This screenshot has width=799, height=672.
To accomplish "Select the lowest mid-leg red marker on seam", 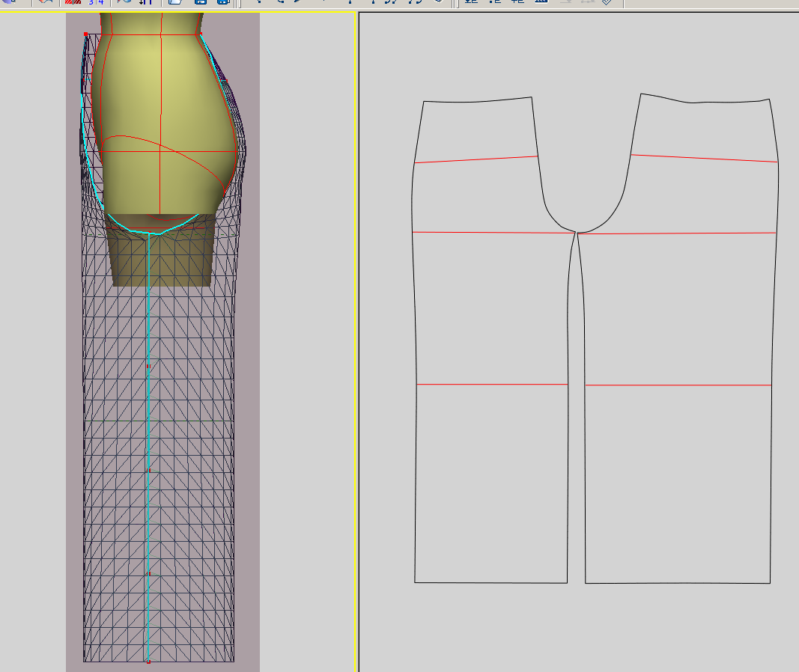I will pyautogui.click(x=148, y=574).
